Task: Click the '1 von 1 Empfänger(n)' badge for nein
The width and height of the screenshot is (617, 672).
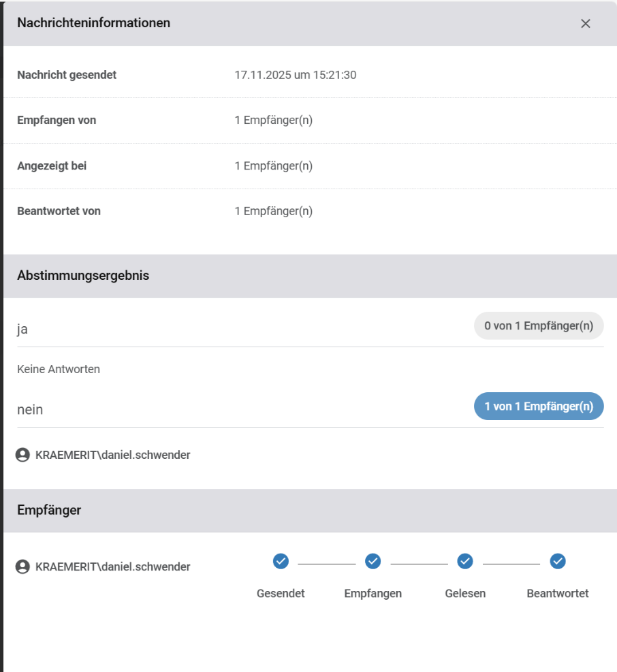Action: [538, 406]
